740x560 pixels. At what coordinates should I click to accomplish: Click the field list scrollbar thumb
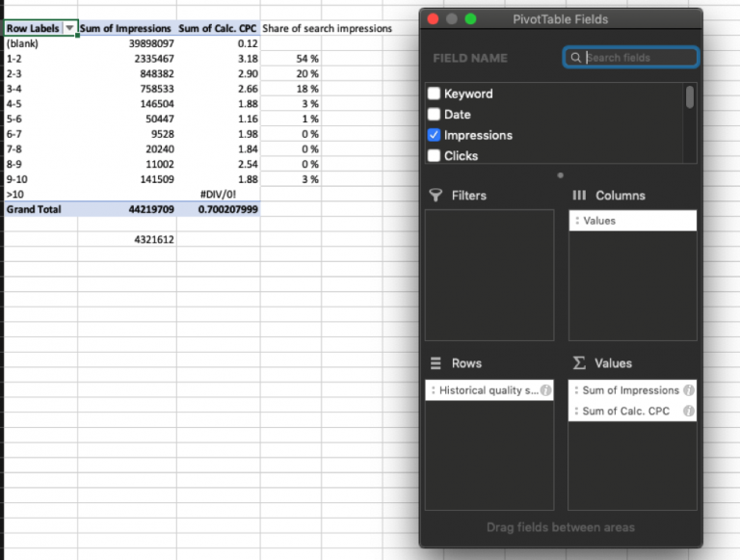[x=689, y=97]
